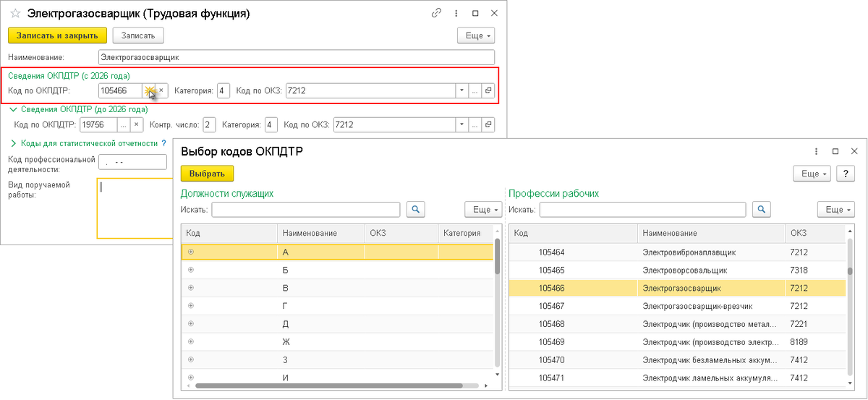Select the row 105464 Электровибронаплавщик
This screenshot has width=868, height=400.
[677, 252]
